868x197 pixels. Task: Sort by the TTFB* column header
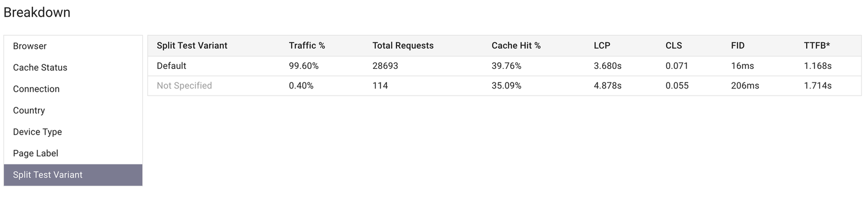817,46
